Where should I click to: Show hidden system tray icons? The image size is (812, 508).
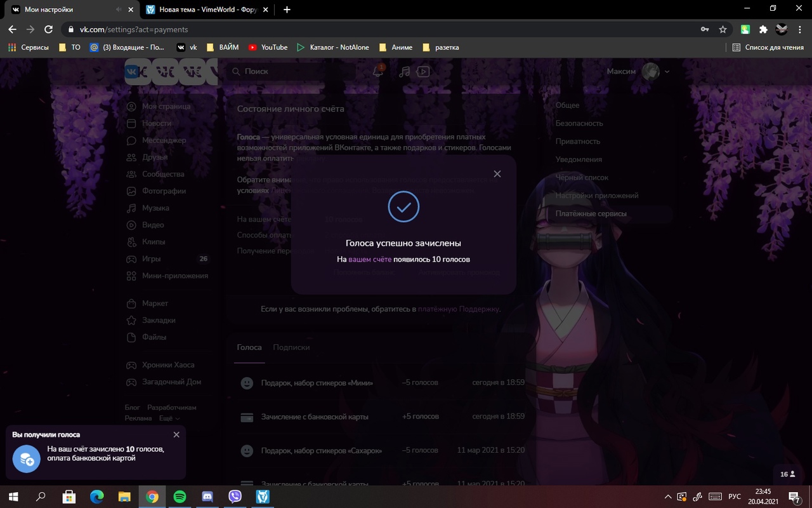[667, 497]
